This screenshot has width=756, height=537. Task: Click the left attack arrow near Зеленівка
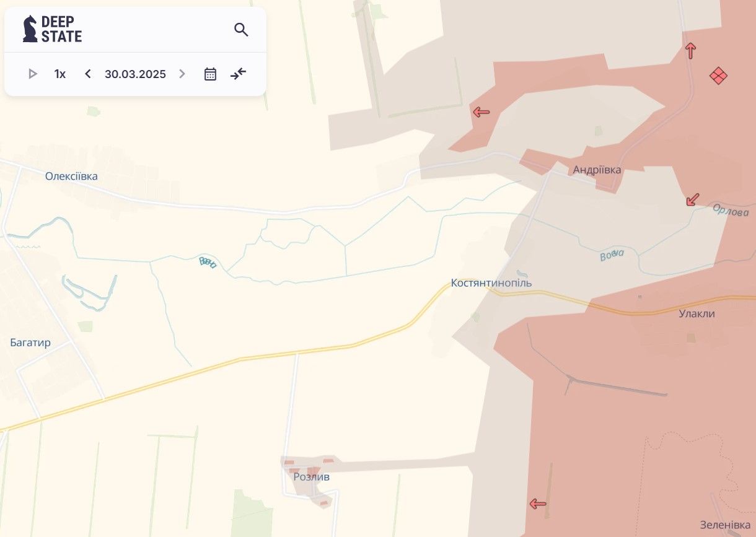pyautogui.click(x=538, y=504)
